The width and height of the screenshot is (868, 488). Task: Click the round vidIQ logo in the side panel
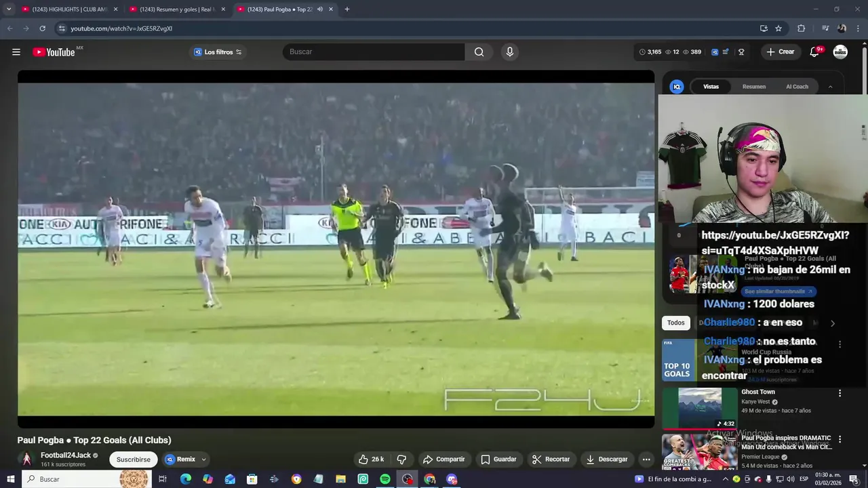677,87
